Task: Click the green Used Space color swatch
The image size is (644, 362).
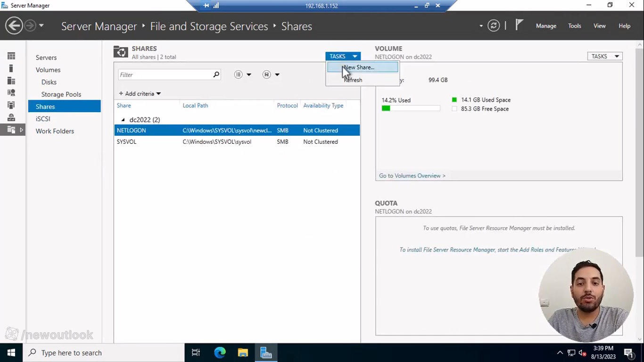Action: pos(454,100)
